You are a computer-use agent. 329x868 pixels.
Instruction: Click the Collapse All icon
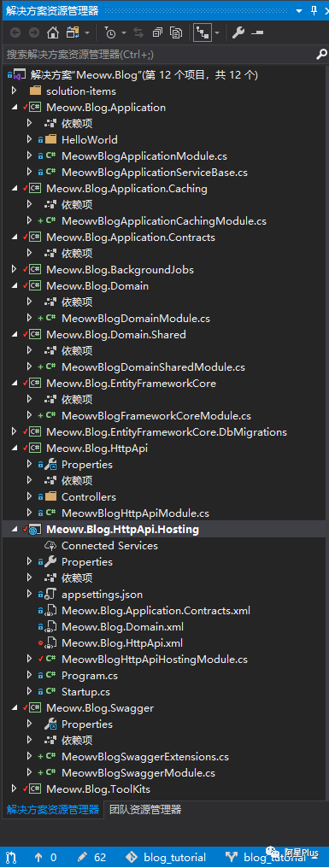click(157, 32)
